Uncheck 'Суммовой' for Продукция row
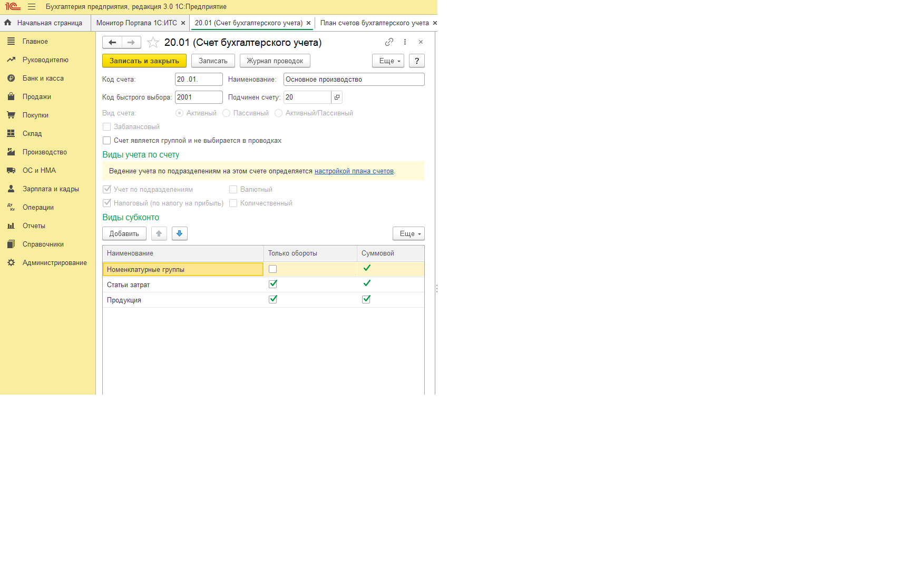Screen dimensions: 917x588 click(366, 299)
